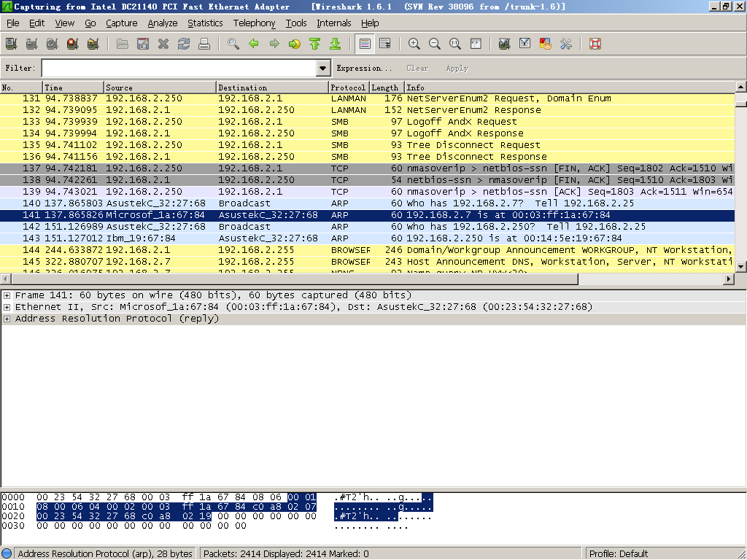Select hex dump line at offset 0030

[x=205, y=526]
